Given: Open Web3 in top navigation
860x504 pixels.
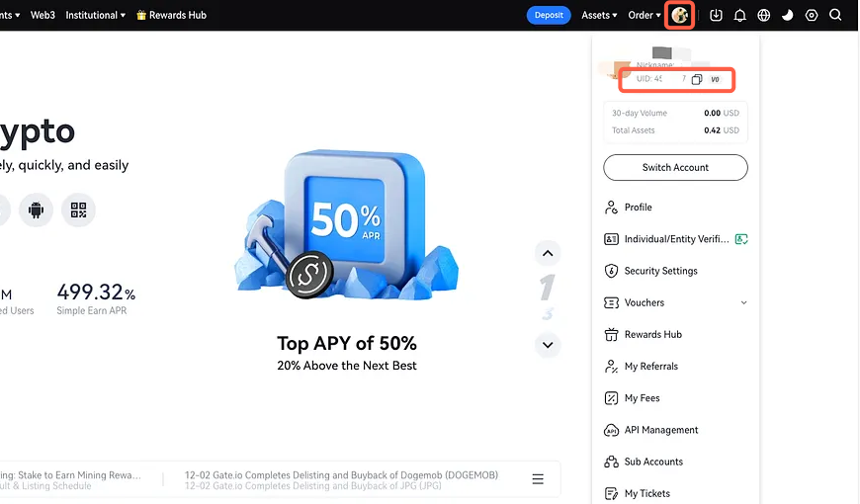Looking at the screenshot, I should click(x=43, y=16).
